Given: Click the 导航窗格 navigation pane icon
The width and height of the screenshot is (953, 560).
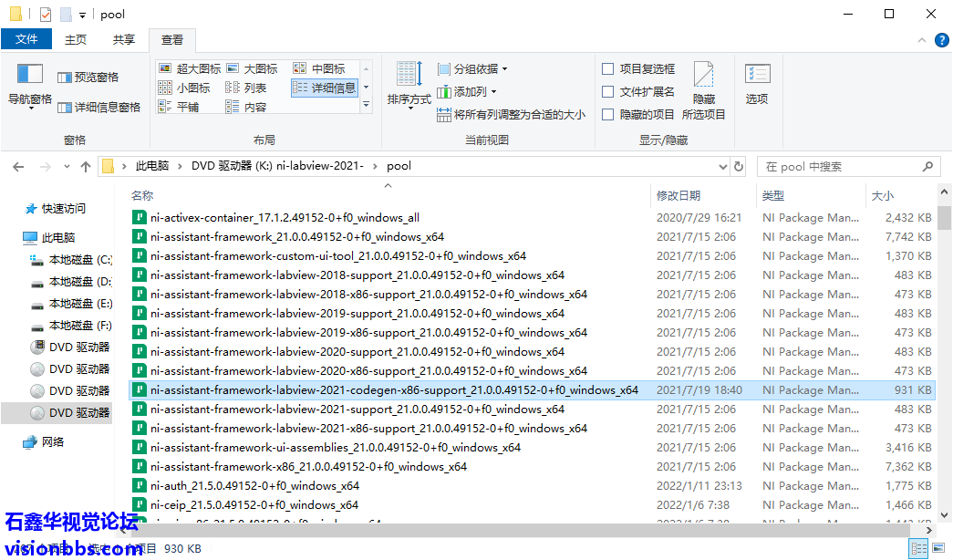Looking at the screenshot, I should click(30, 77).
